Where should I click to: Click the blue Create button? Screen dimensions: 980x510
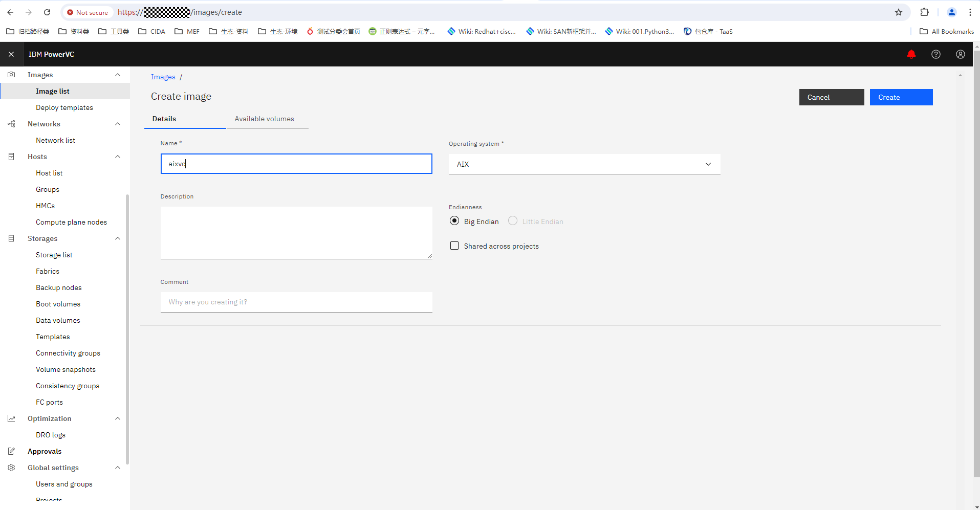901,97
